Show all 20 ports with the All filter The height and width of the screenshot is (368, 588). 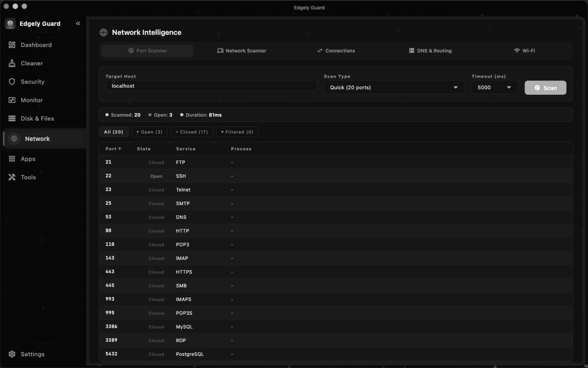pos(114,132)
